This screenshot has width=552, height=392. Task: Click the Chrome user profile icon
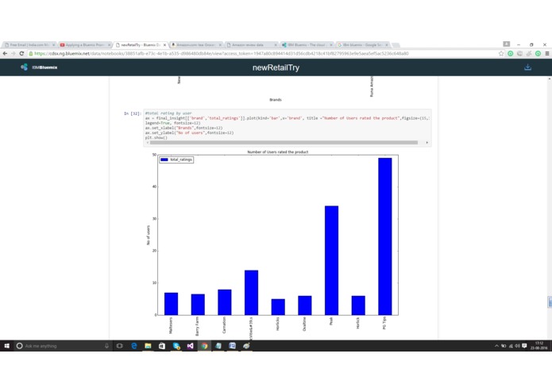506,44
